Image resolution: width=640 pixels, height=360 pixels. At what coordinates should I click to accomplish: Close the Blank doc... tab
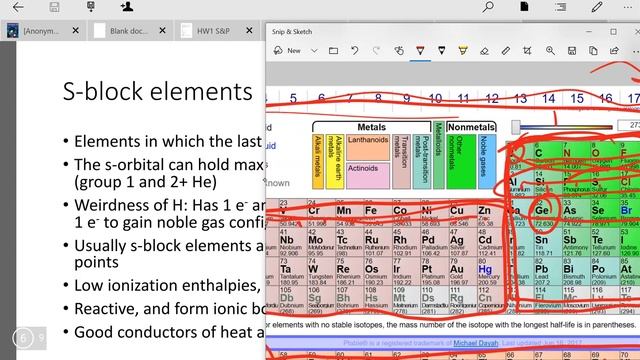point(162,30)
